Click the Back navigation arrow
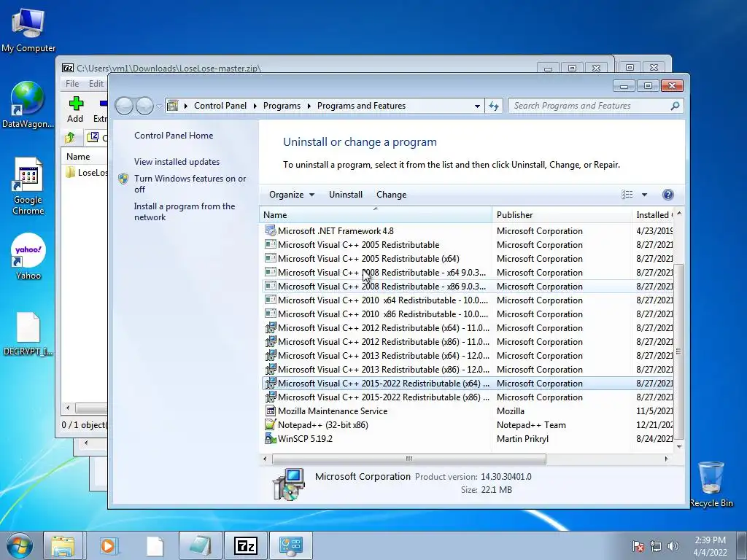747x560 pixels. [x=124, y=106]
